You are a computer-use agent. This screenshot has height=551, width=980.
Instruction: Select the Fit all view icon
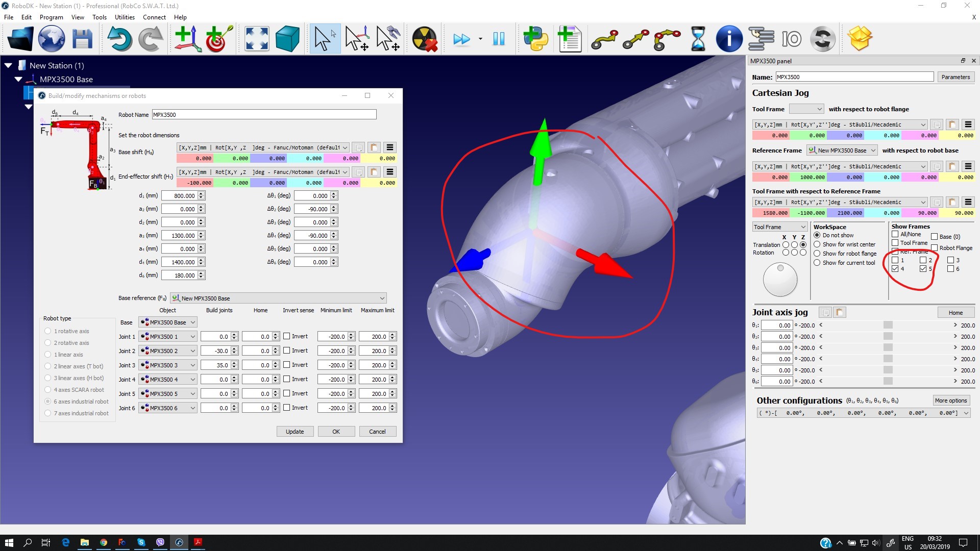point(256,39)
